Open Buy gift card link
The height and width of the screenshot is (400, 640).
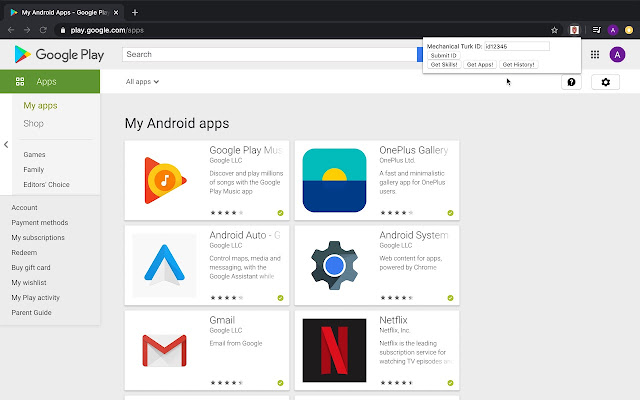pyautogui.click(x=31, y=268)
